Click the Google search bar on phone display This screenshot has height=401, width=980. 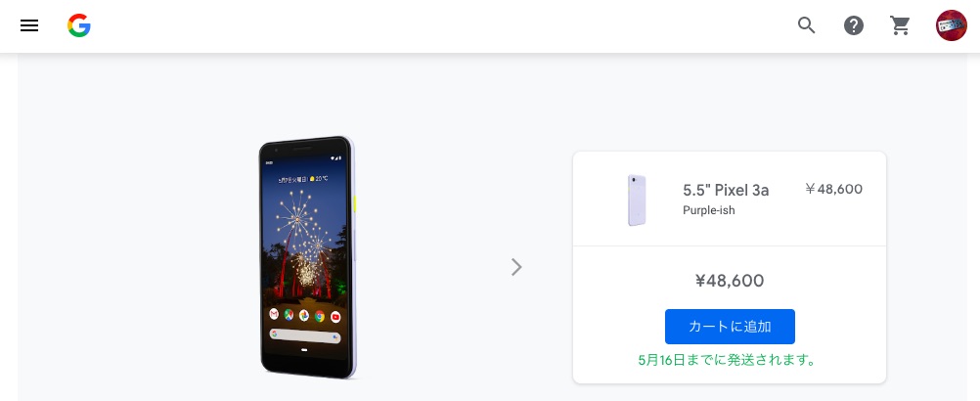(x=305, y=334)
